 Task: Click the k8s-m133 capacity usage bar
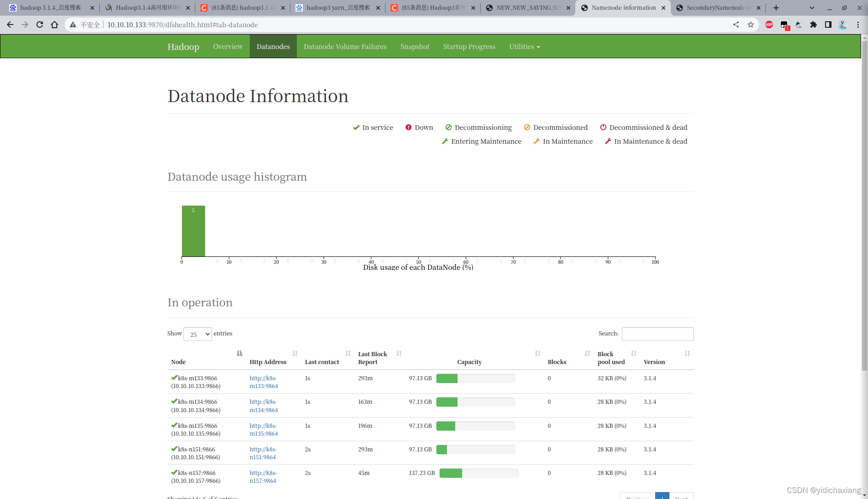(476, 378)
